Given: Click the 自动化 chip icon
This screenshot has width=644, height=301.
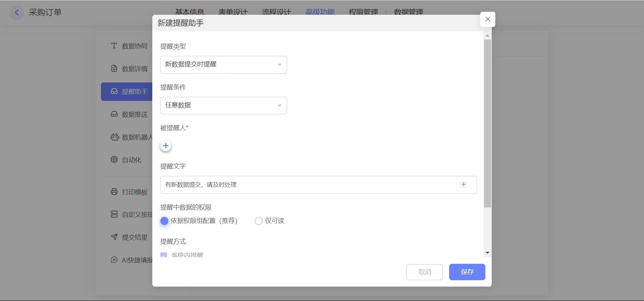Looking at the screenshot, I should (114, 160).
